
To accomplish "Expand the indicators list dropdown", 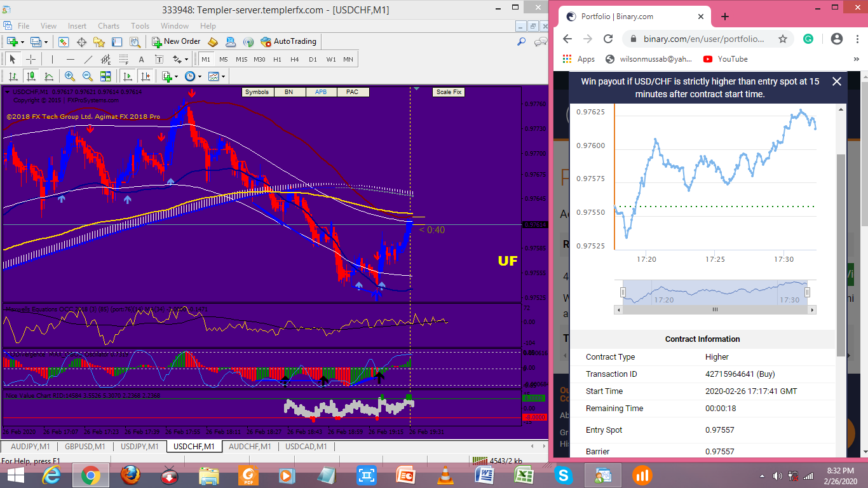I will point(176,77).
